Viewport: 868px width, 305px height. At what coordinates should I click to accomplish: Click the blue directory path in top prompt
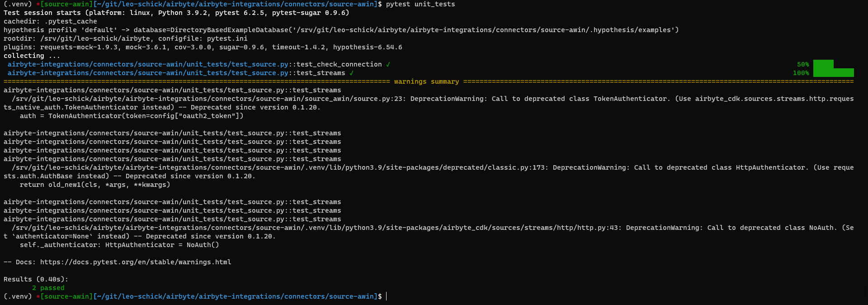235,4
